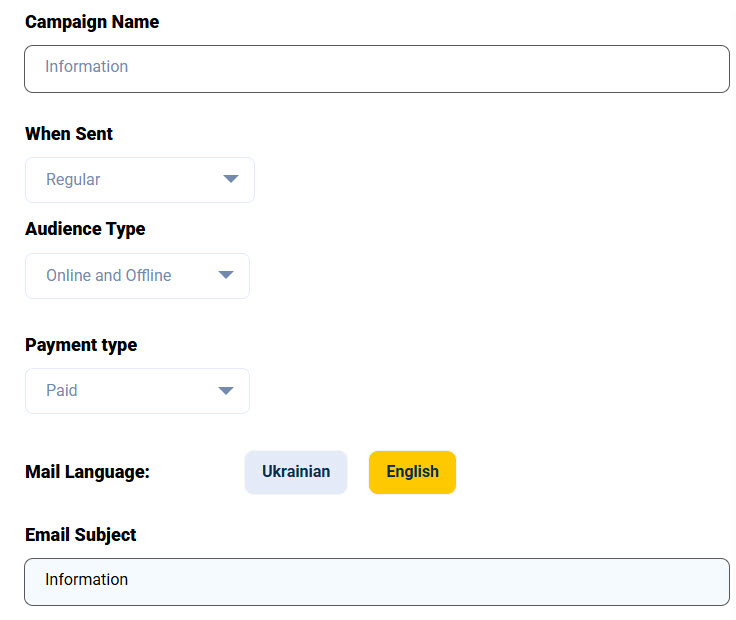The width and height of the screenshot is (736, 620).
Task: Click the Email Subject label
Action: tap(81, 535)
